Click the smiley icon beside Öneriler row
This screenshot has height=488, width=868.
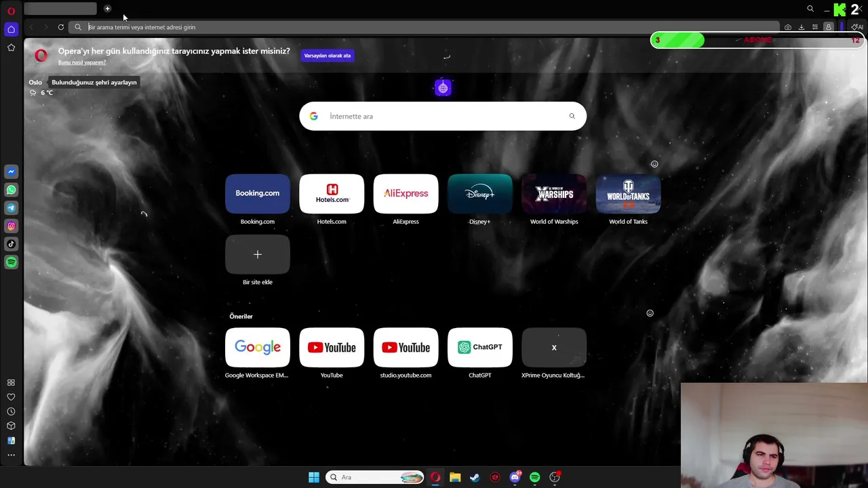pyautogui.click(x=650, y=313)
